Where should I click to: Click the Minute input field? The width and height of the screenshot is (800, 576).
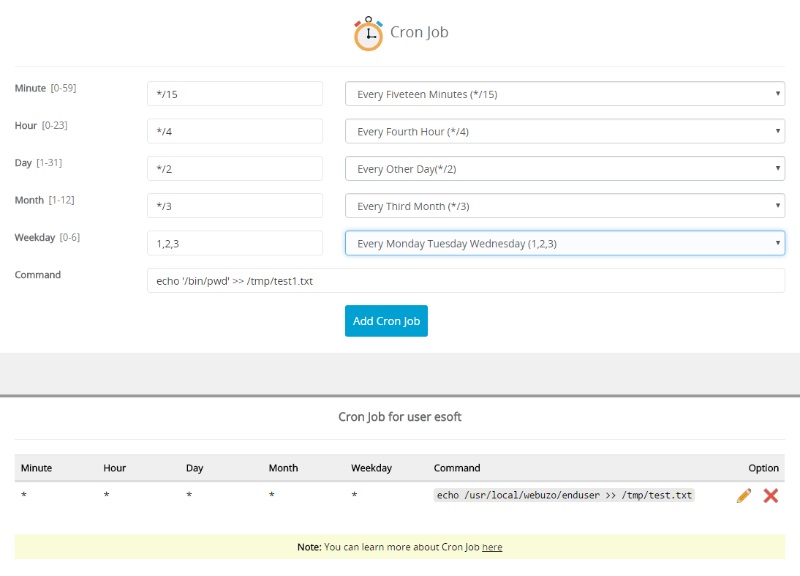(x=235, y=94)
